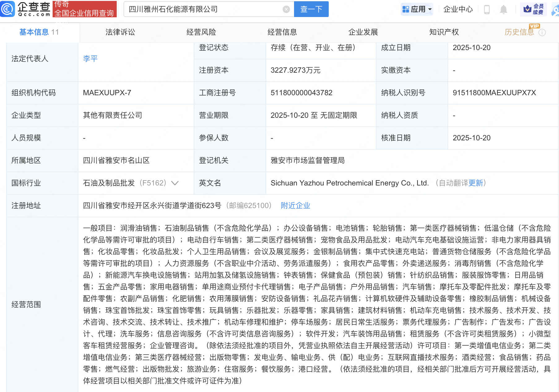Open 企业中心 in the top bar
Image resolution: width=559 pixels, height=392 pixels.
point(458,9)
